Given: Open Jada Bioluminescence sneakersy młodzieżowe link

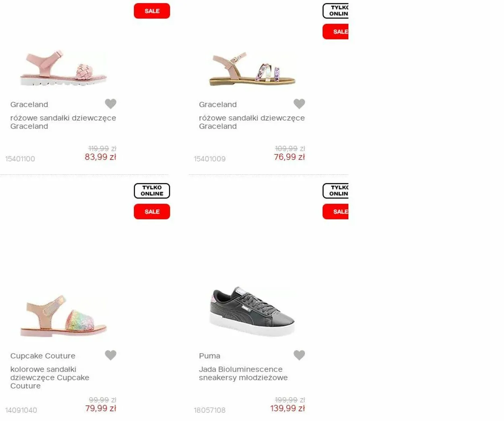Looking at the screenshot, I should [243, 373].
